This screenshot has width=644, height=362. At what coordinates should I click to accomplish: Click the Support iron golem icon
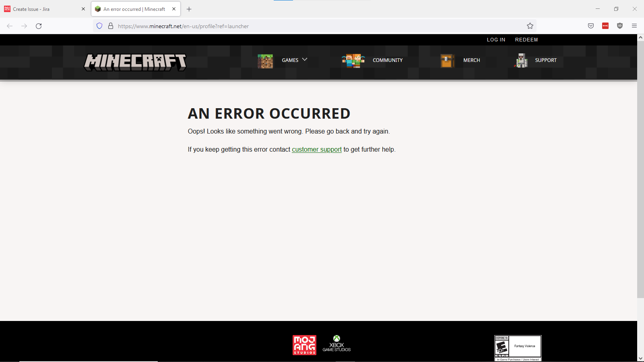[521, 60]
